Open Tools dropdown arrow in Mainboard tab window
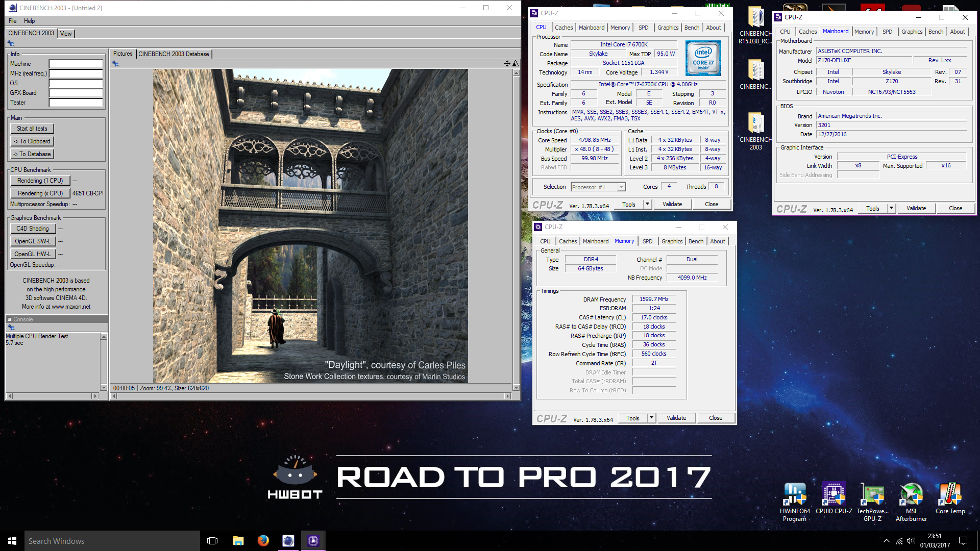 (891, 208)
